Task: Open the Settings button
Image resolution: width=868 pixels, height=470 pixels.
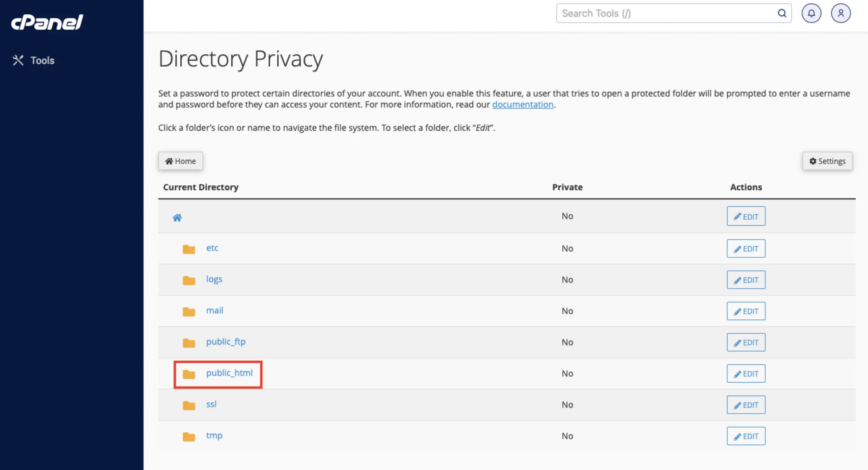Action: click(827, 161)
